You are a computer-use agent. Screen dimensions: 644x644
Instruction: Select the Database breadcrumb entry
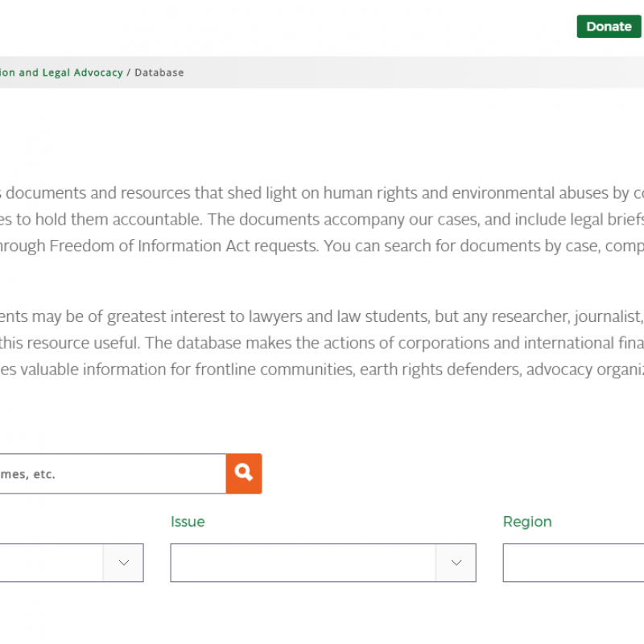click(159, 72)
